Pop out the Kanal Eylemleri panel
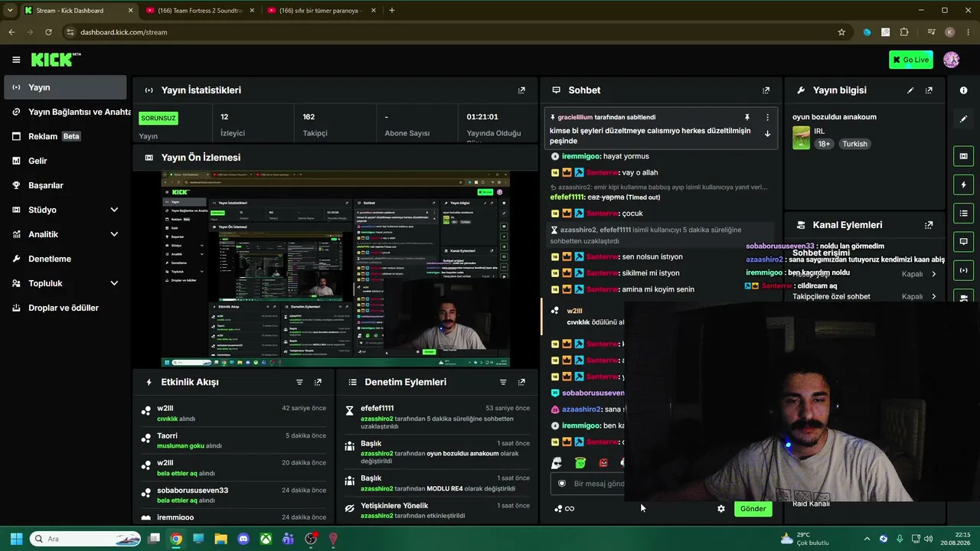The height and width of the screenshot is (551, 980). [929, 225]
